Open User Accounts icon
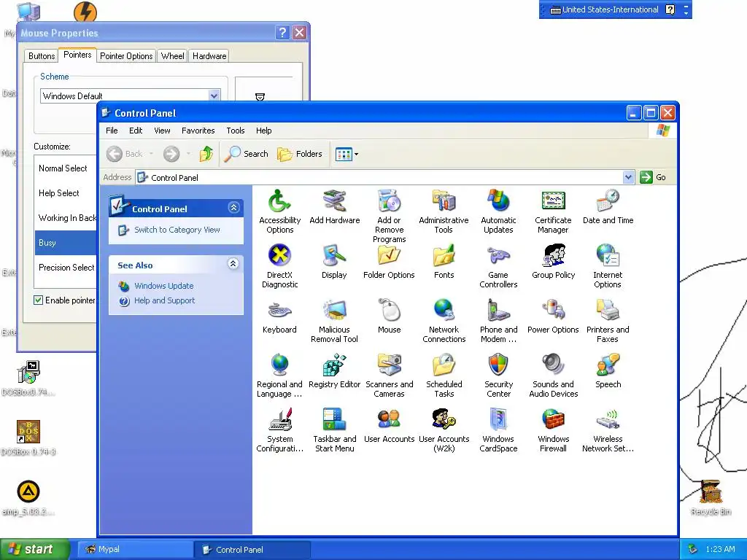747x560 pixels. [390, 426]
